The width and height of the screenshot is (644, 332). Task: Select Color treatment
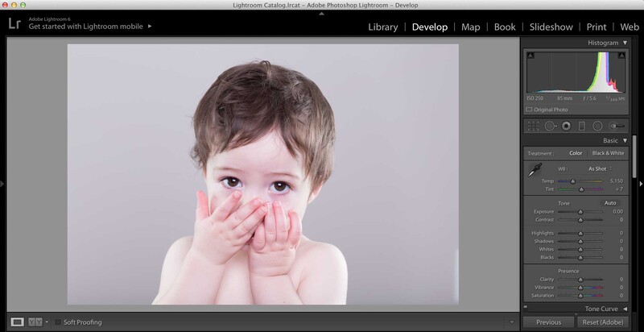[x=576, y=153]
